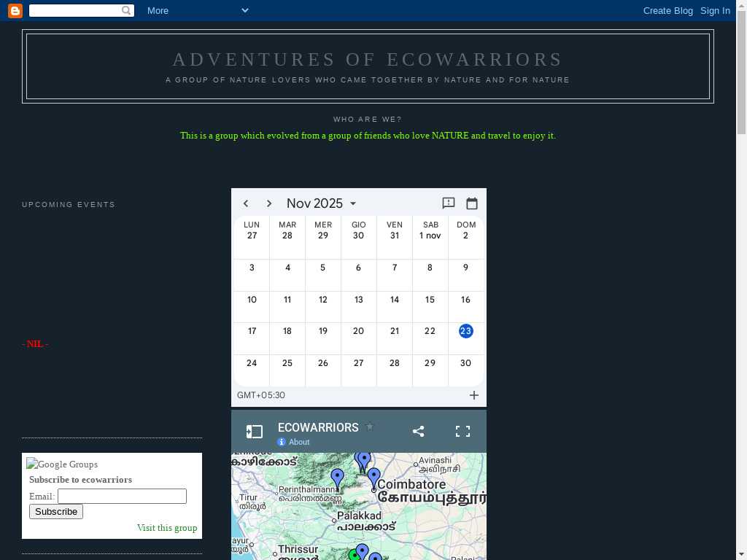This screenshot has width=747, height=560.
Task: Click Sign In in the navbar
Action: point(715,10)
